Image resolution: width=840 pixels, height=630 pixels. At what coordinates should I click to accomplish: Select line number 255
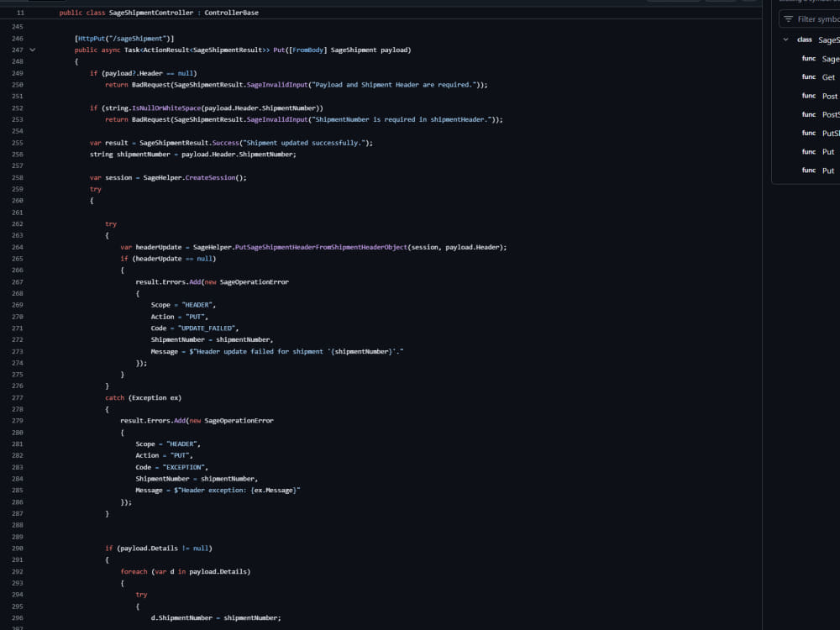pyautogui.click(x=18, y=143)
